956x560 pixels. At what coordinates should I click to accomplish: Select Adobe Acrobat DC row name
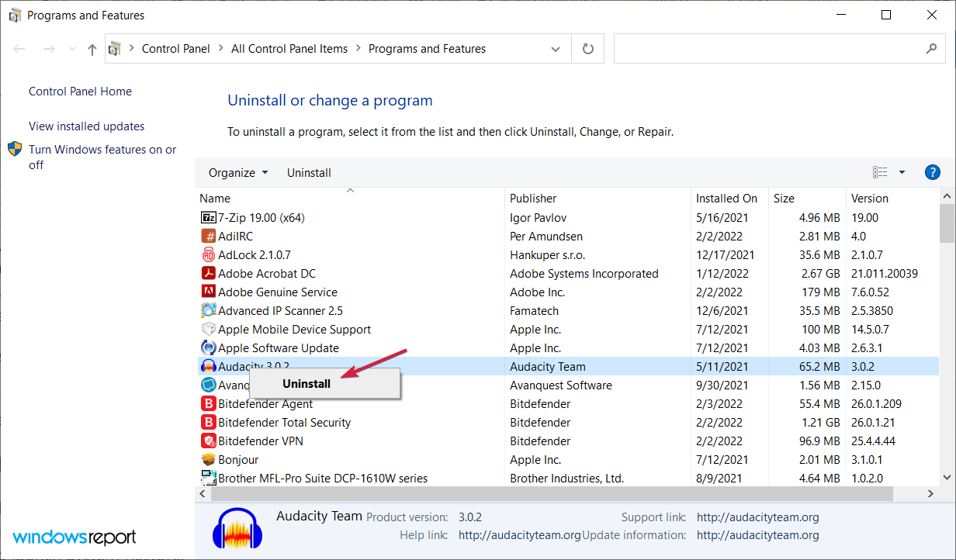click(267, 274)
